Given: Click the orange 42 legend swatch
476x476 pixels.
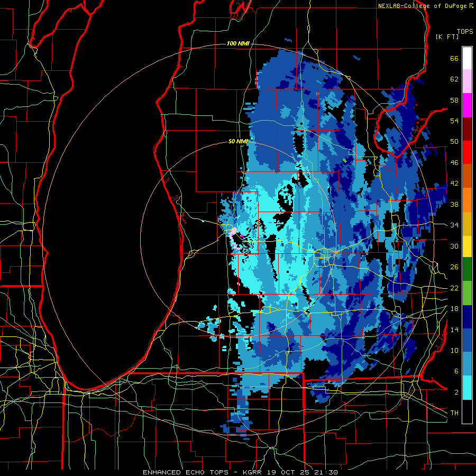Looking at the screenshot, I should tap(467, 200).
